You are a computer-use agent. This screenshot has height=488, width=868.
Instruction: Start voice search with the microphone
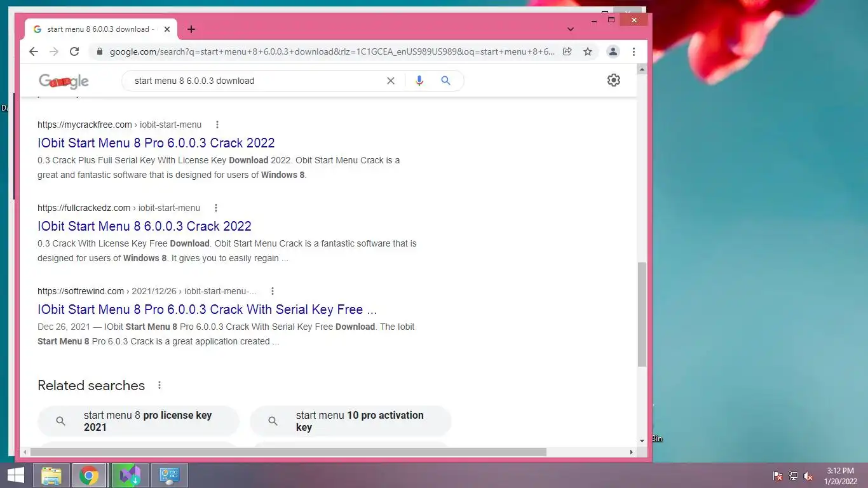[x=419, y=81]
